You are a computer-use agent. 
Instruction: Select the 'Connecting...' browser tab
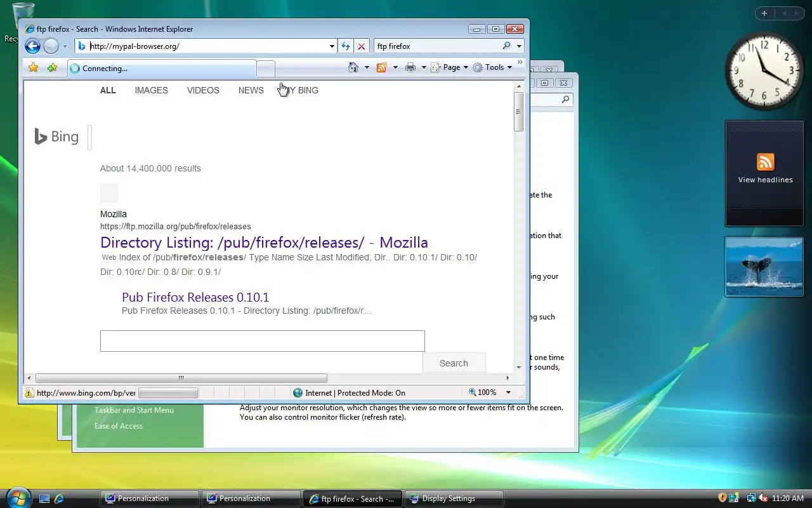click(161, 68)
